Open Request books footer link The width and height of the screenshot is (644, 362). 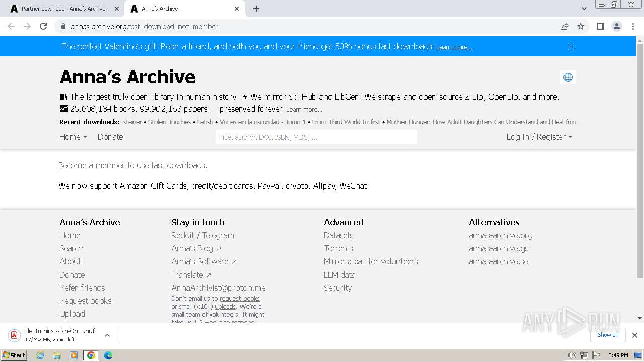click(x=86, y=301)
